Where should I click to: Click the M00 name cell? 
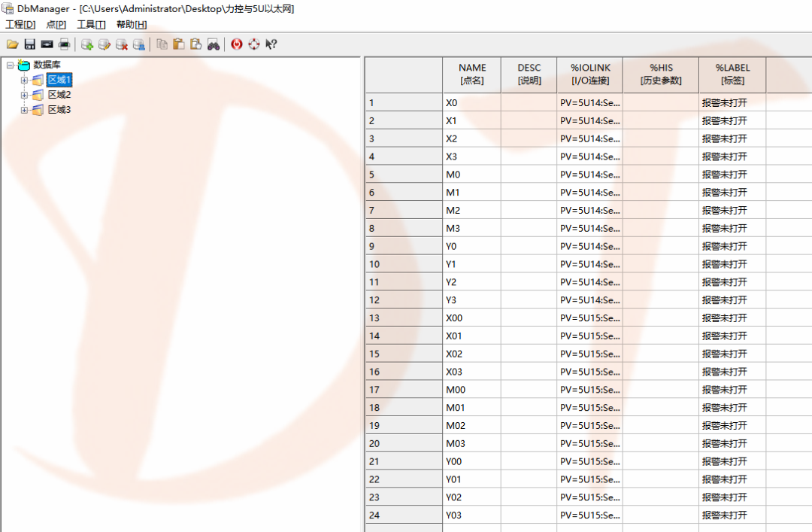coord(471,390)
